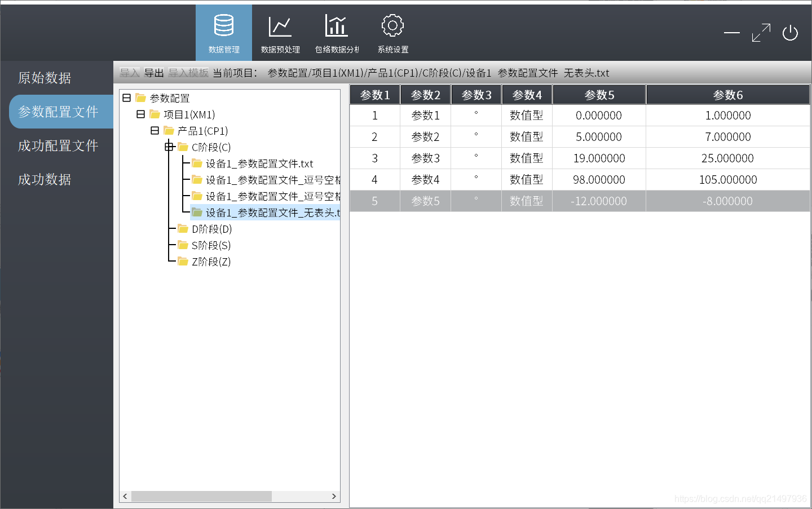Click the folder icon of D阶段(D)
812x509 pixels.
coord(183,228)
